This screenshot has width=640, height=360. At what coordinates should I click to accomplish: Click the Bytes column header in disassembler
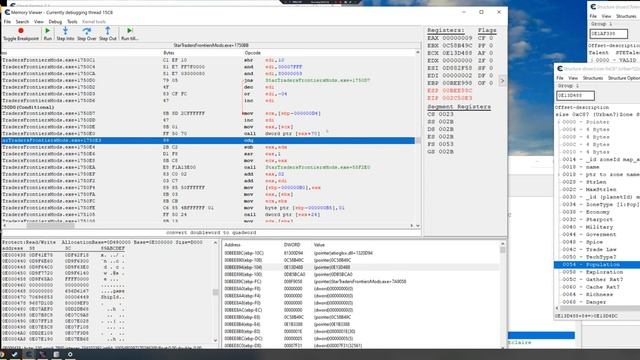click(169, 53)
